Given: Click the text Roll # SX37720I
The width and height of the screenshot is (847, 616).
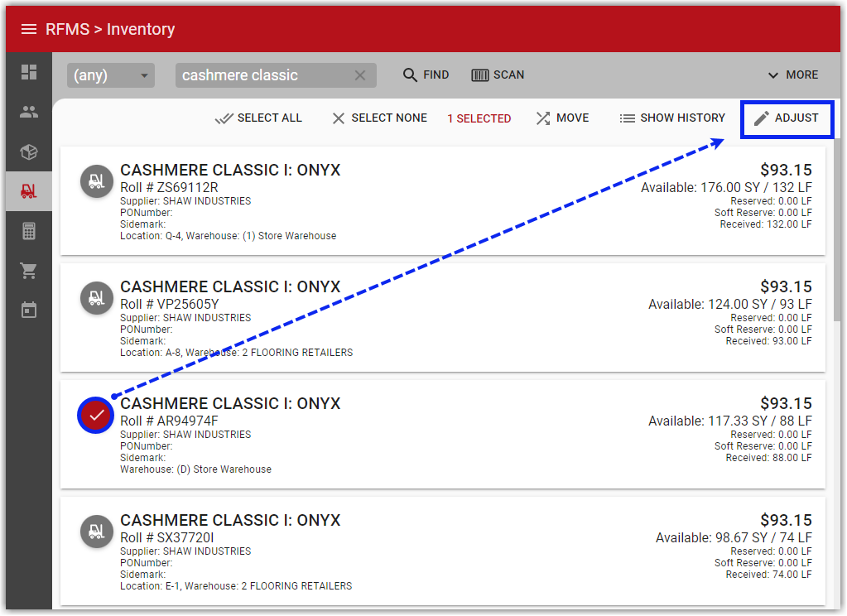Looking at the screenshot, I should [x=167, y=537].
